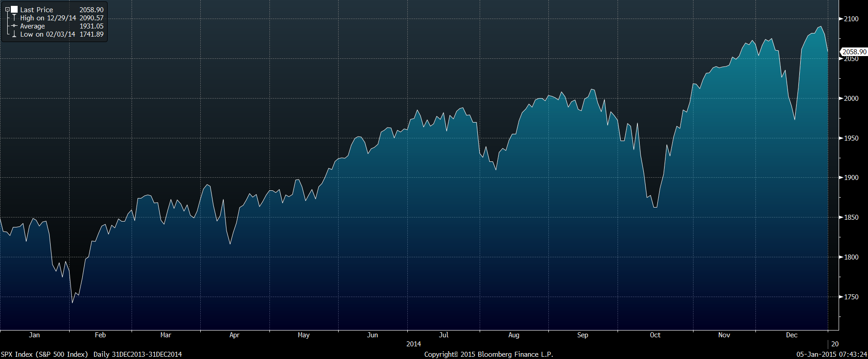Click the 'Last Price' legend label
Viewport: 868px width, 359px height.
[37, 9]
